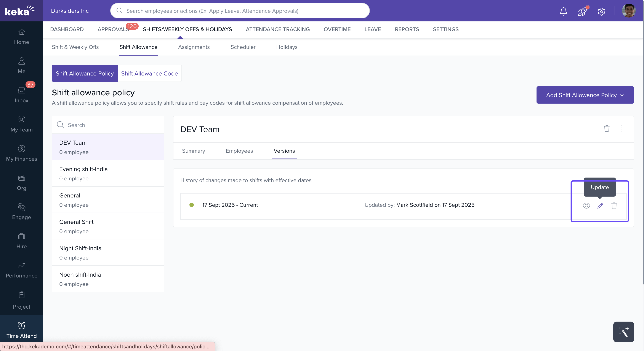Image resolution: width=644 pixels, height=351 pixels.
Task: Switch to the Summary tab
Action: coord(193,151)
